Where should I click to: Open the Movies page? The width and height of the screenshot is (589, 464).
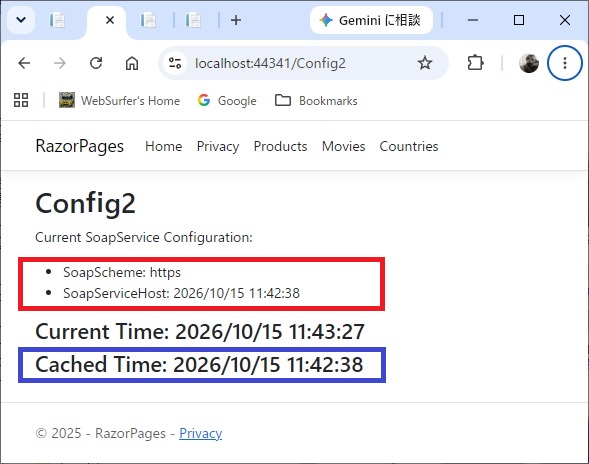tap(343, 146)
